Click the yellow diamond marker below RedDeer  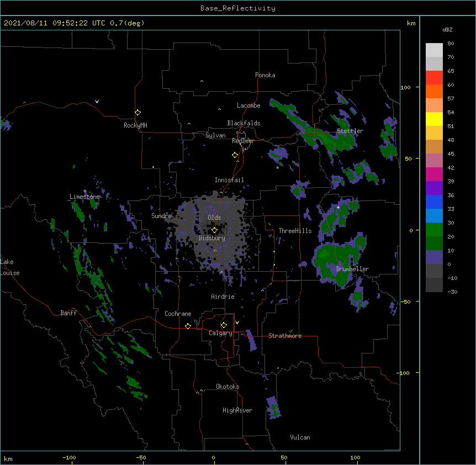coord(235,155)
